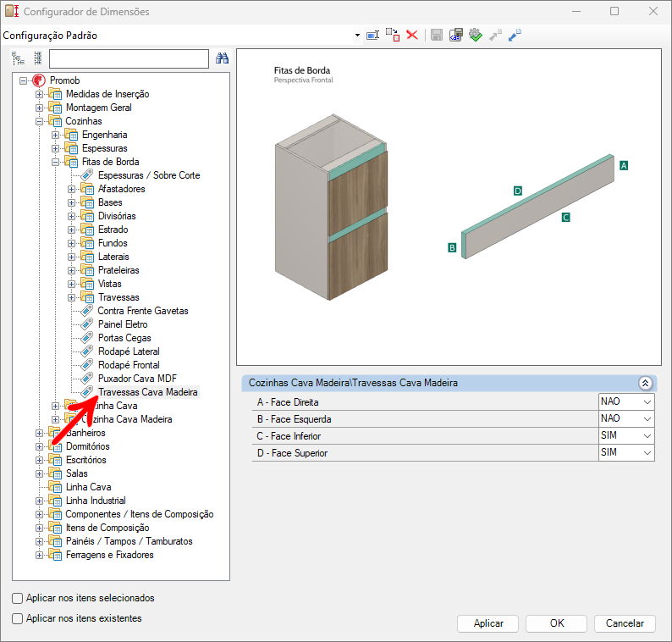Image resolution: width=672 pixels, height=642 pixels.
Task: Check 'Aplicar nos itens existentes' option
Action: [18, 618]
